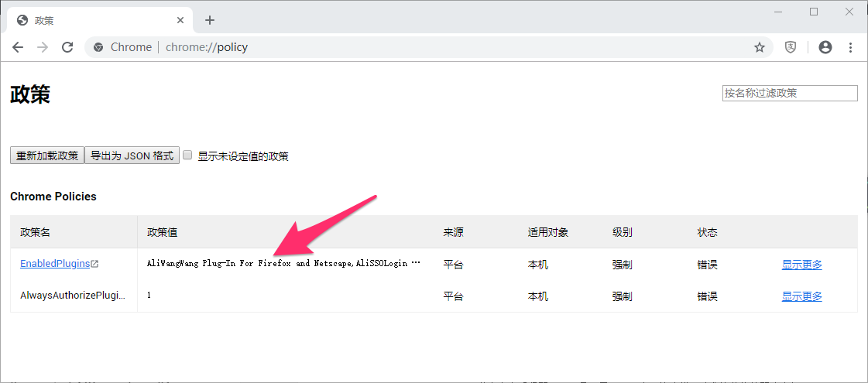This screenshot has width=868, height=383.
Task: Close the 政策 tab
Action: 180,20
